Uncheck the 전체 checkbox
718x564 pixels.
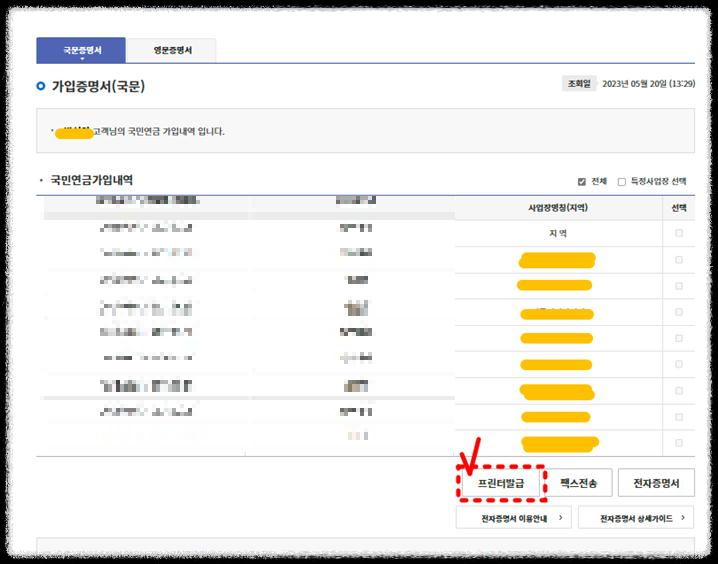582,182
